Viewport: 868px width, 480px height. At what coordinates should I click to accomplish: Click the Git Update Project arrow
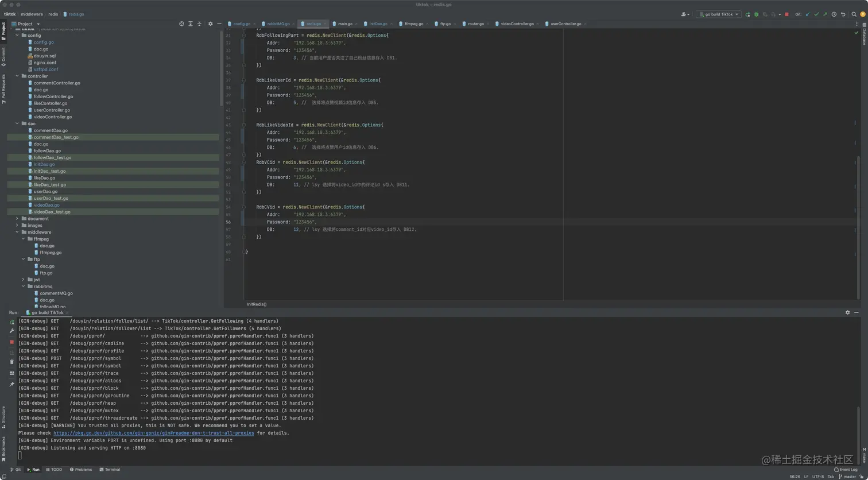pyautogui.click(x=808, y=14)
